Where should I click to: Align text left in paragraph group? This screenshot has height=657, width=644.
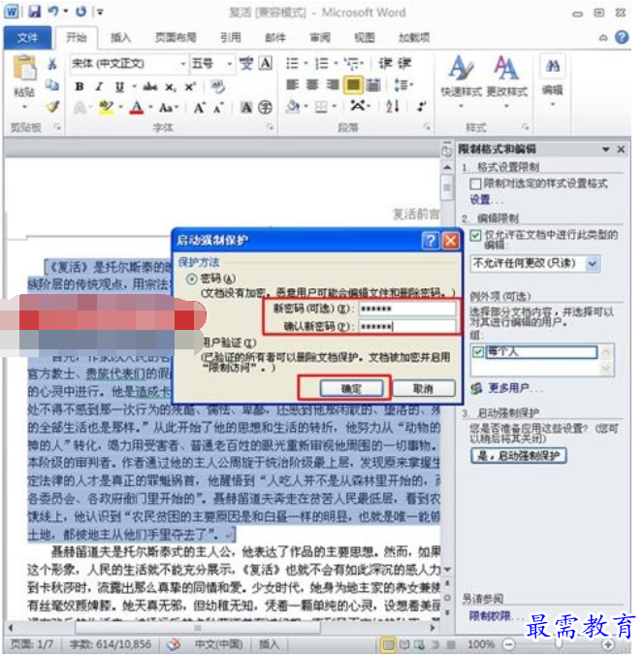tap(292, 85)
